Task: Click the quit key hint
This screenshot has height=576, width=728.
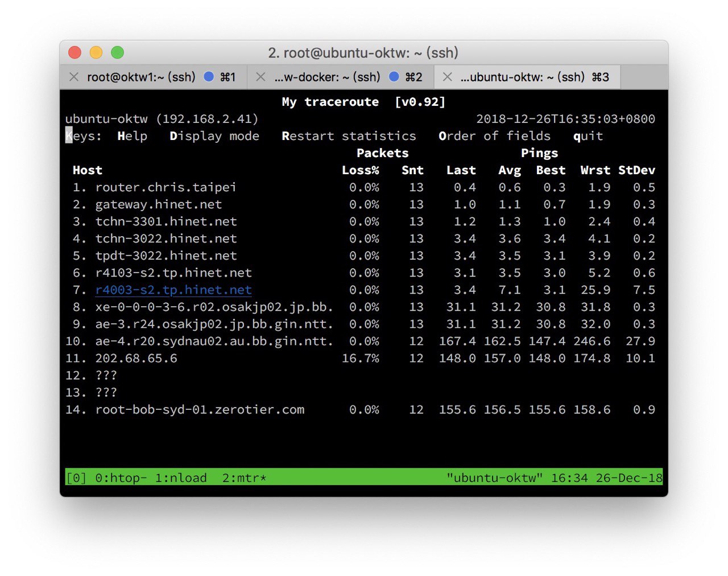Action: point(588,137)
